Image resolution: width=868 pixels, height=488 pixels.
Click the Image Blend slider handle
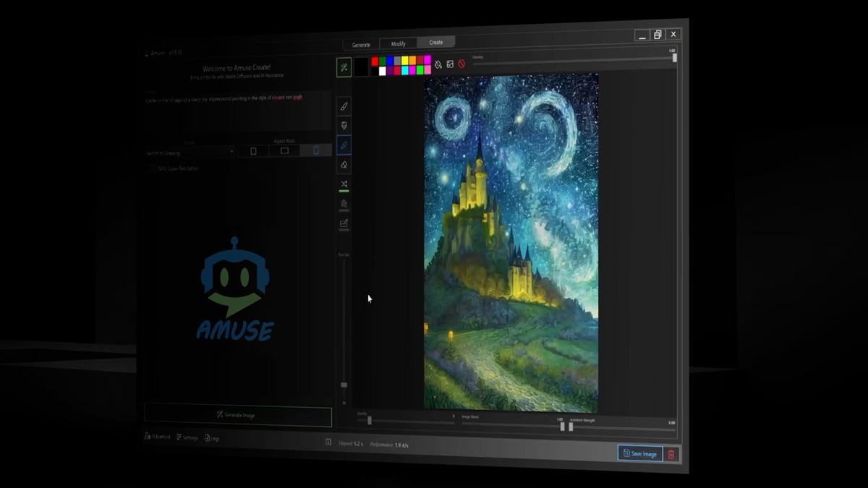[x=562, y=427]
